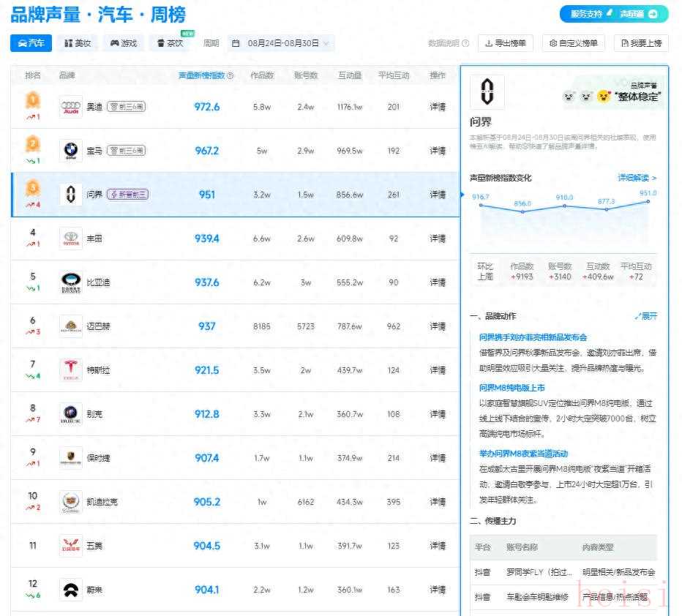Click the 车匙会车钥匙维修 account row
This screenshot has height=616, width=682.
point(563,597)
